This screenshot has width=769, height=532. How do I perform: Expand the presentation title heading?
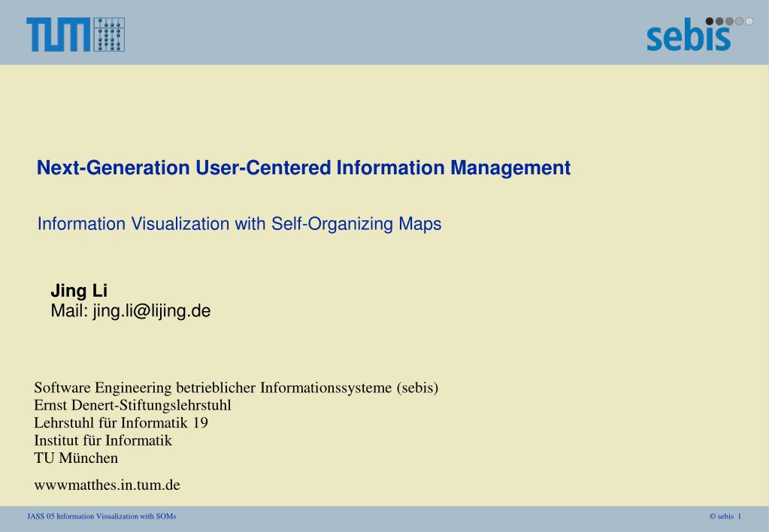(304, 168)
